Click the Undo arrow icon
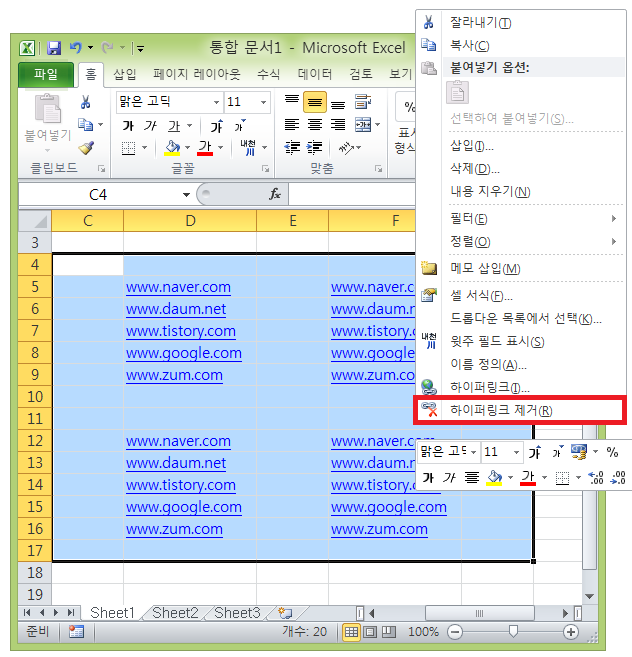The width and height of the screenshot is (632, 657). [x=76, y=48]
